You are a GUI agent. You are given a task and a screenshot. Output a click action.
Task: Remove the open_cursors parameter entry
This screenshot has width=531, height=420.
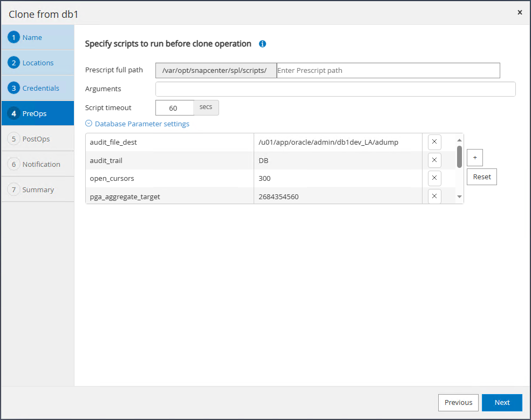(x=434, y=178)
